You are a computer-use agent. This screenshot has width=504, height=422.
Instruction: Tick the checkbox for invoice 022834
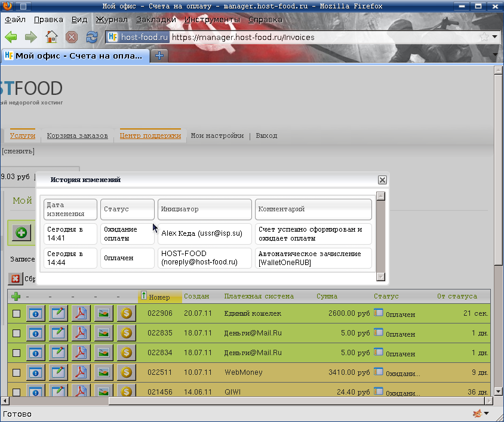point(16,353)
